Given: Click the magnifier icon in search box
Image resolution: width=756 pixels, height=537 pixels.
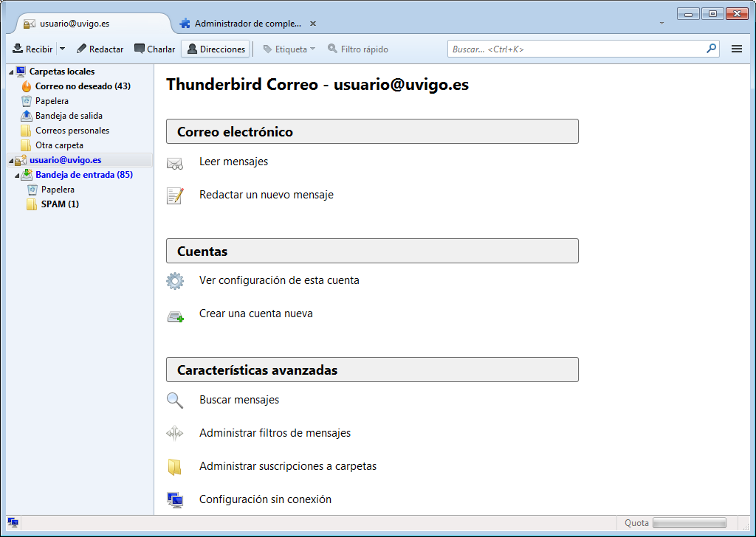Looking at the screenshot, I should tap(711, 49).
